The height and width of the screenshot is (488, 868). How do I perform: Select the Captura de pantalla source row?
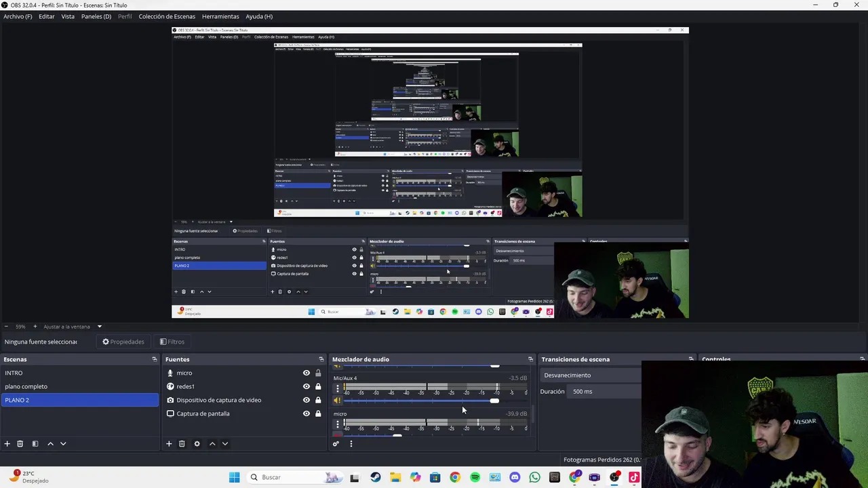tap(244, 413)
